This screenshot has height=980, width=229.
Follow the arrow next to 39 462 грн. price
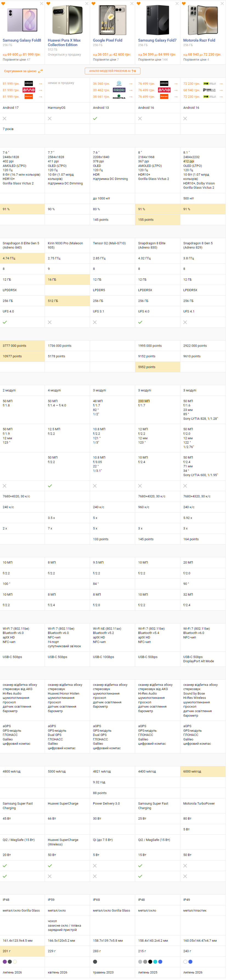[x=131, y=90]
